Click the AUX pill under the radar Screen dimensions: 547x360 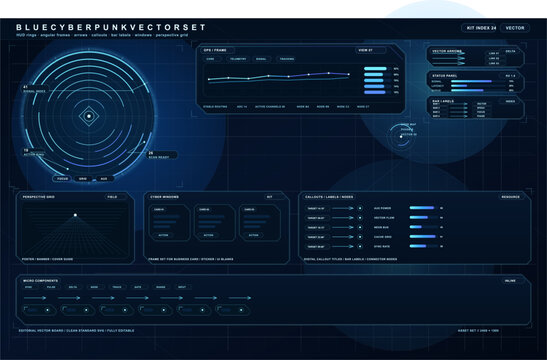tap(104, 179)
